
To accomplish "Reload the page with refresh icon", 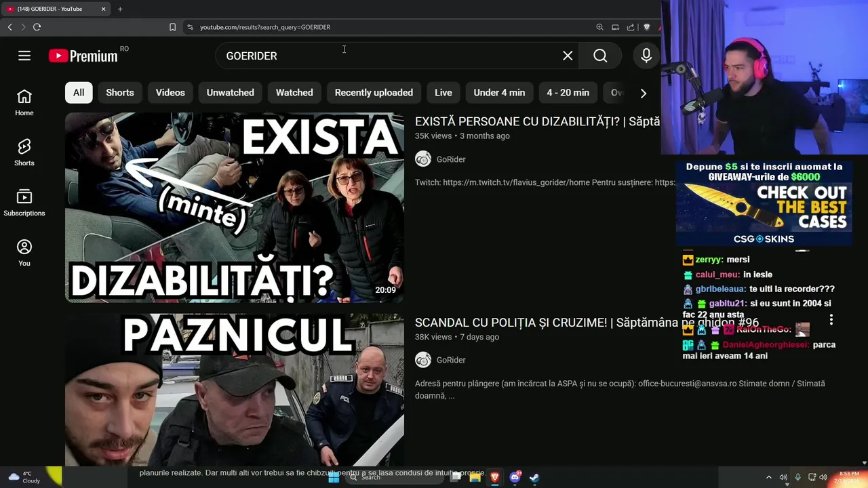I will pos(37,27).
